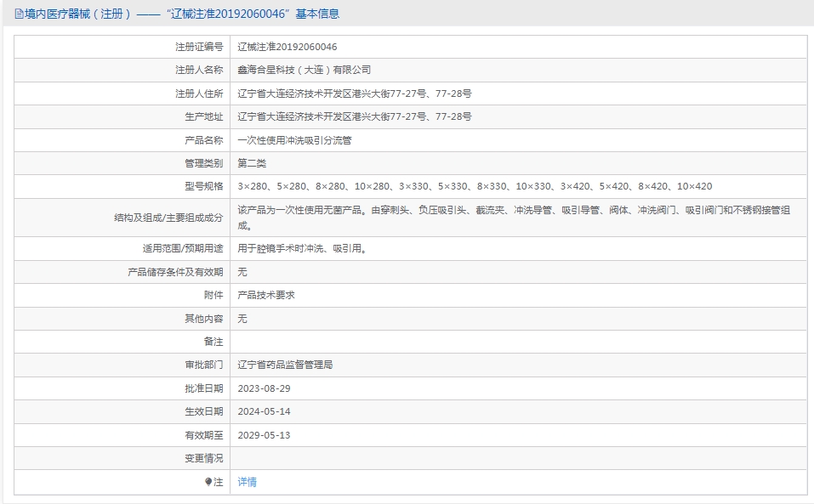Click the 审批部门 label

point(204,365)
